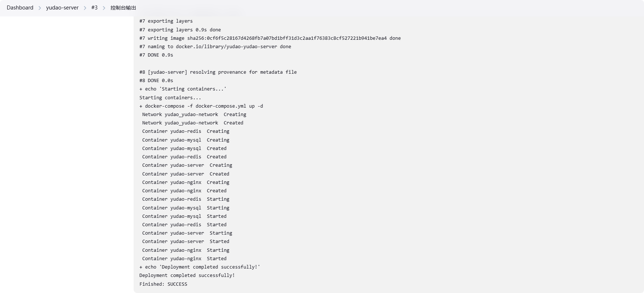Click the '#8 resolving provenance' log line

pos(218,72)
